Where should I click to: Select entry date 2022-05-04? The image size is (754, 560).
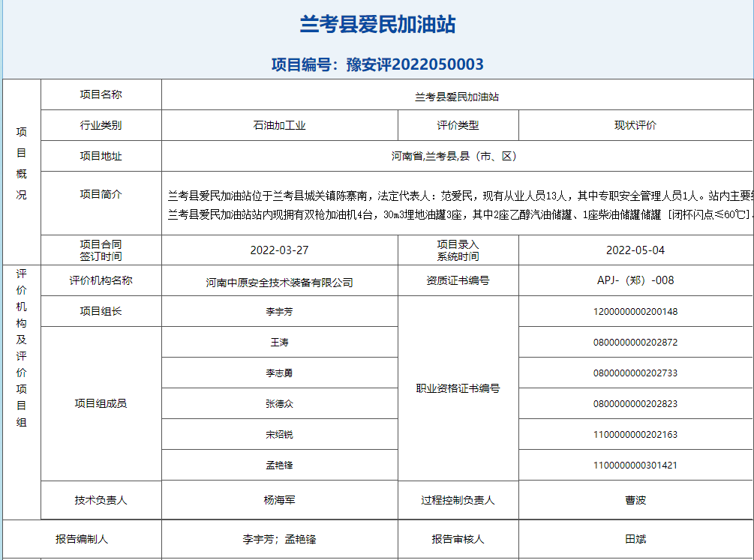click(635, 250)
